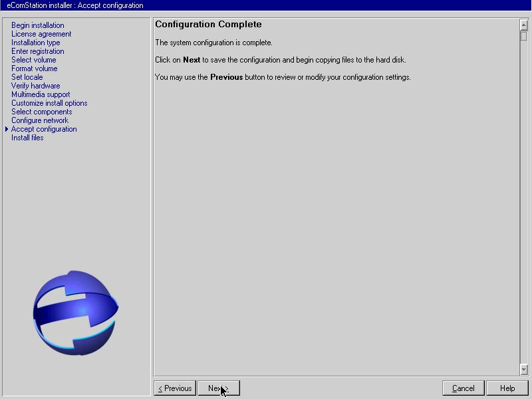Click the Accept configuration step
The height and width of the screenshot is (399, 532).
click(x=44, y=129)
